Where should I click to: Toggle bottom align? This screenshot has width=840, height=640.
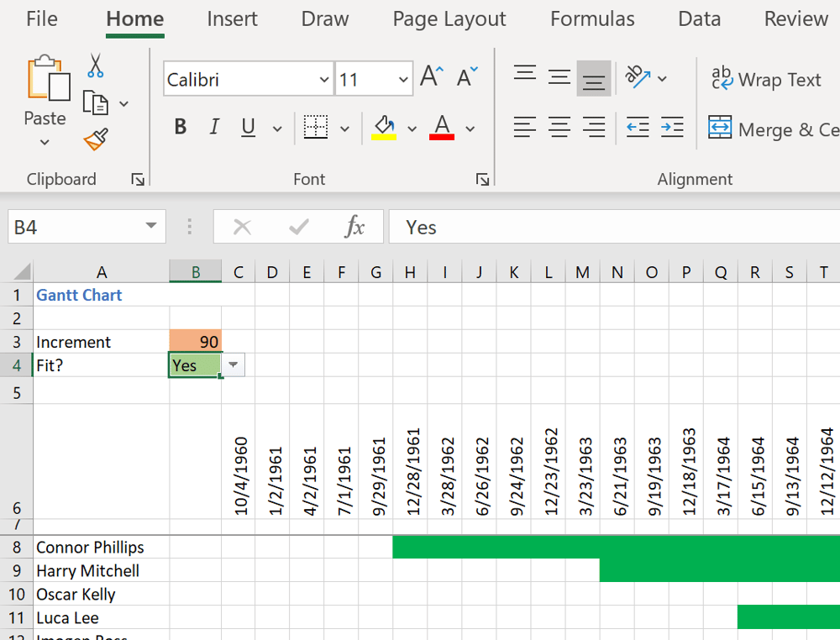pos(594,78)
